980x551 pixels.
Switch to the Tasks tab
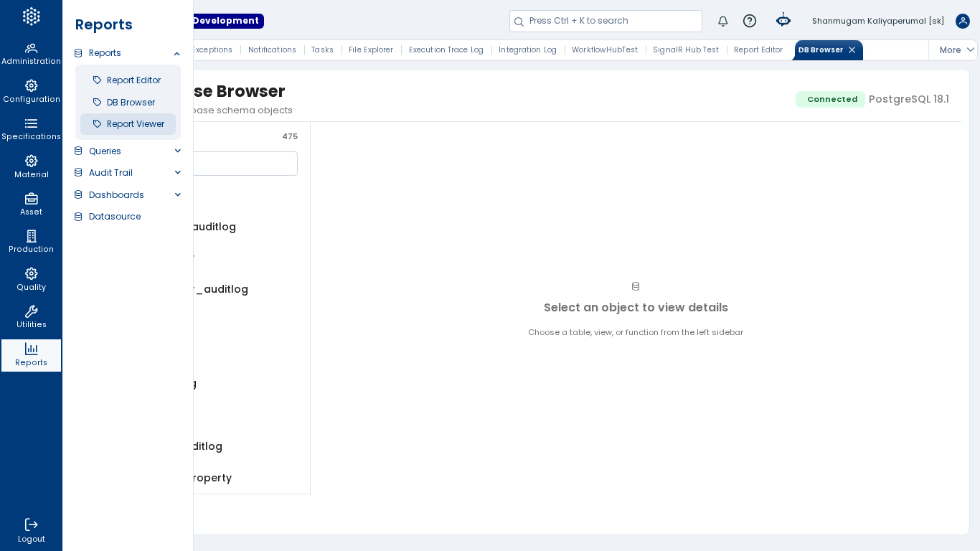322,50
